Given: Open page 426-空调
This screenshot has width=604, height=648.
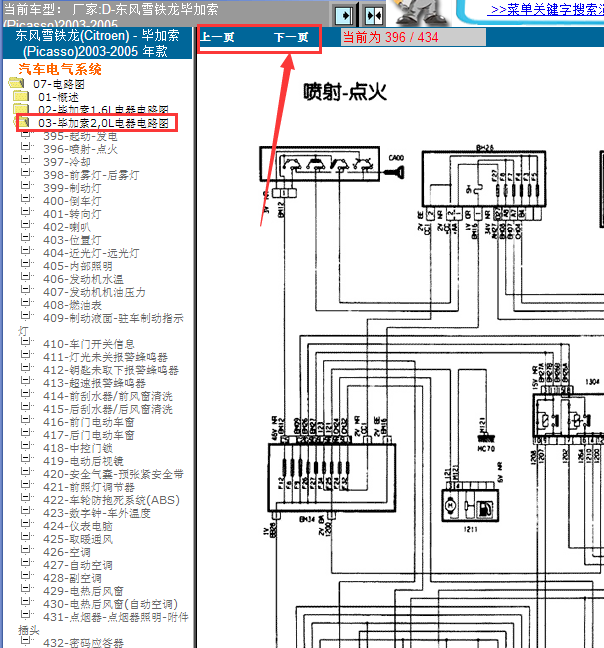Looking at the screenshot, I should [67, 552].
